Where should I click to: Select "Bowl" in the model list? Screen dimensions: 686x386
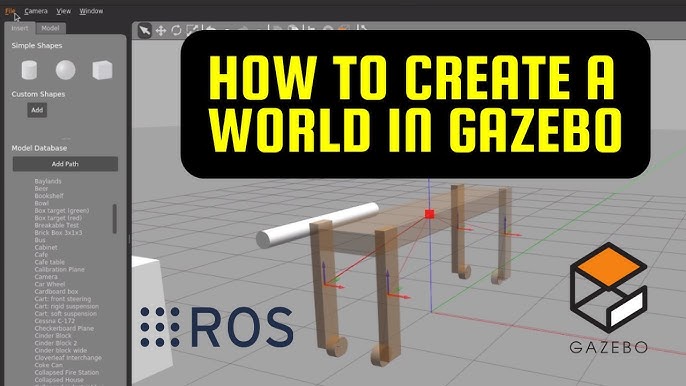pyautogui.click(x=42, y=203)
